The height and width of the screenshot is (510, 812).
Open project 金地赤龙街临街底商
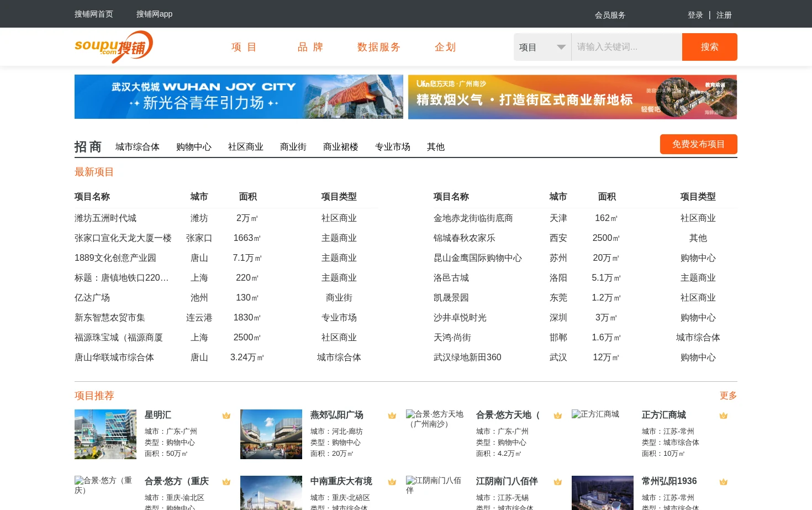click(x=473, y=218)
